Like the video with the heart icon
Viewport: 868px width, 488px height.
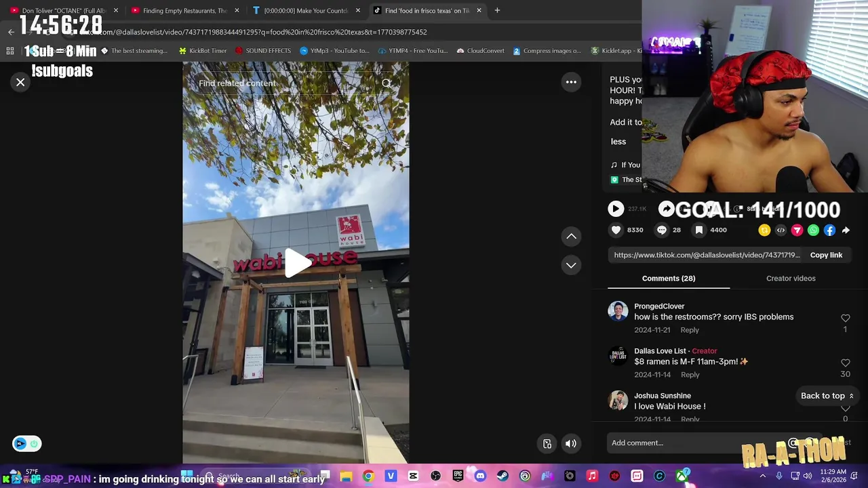point(616,230)
